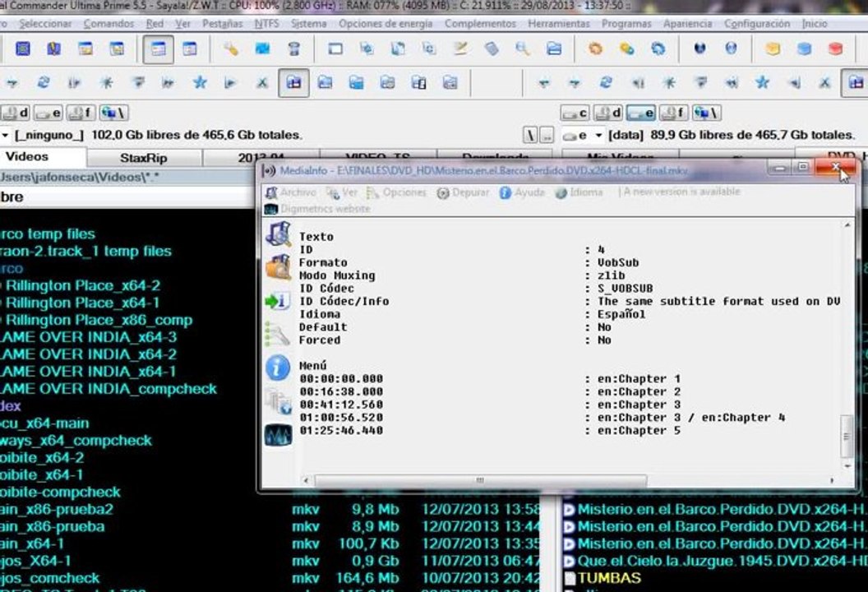Click MediaInfo Depurar menu button
The height and width of the screenshot is (592, 868).
(463, 192)
